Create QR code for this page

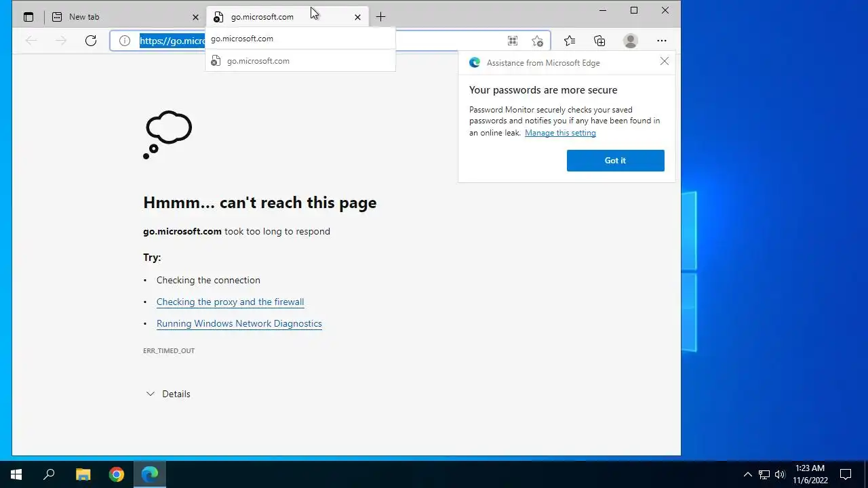513,41
